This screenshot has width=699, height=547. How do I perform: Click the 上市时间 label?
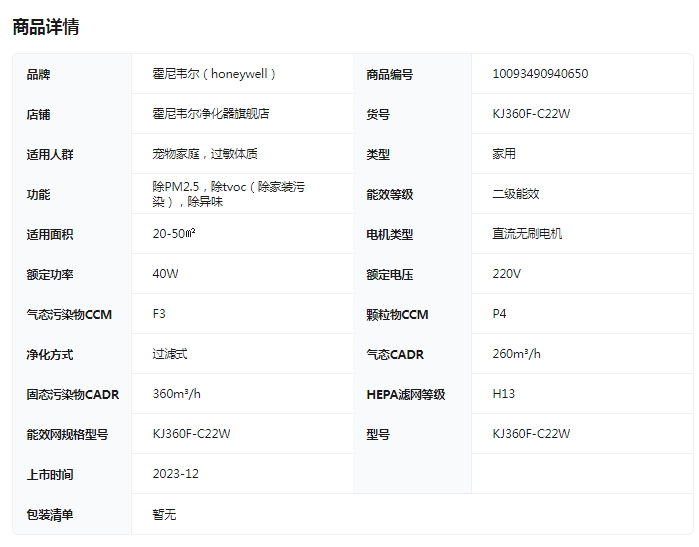(x=50, y=475)
